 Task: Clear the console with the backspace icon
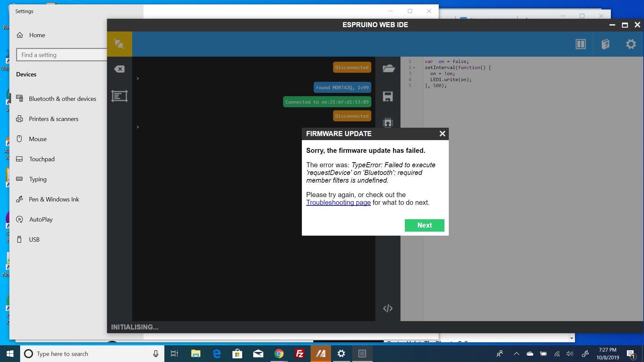(119, 69)
